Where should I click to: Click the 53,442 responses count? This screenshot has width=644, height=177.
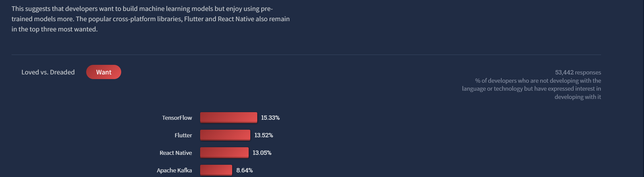[x=578, y=72]
